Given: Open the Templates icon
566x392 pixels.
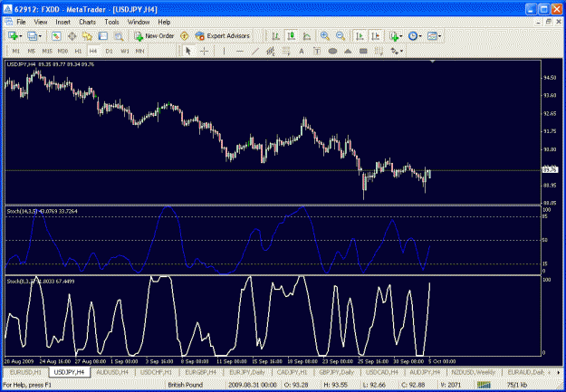Looking at the screenshot, I should point(432,36).
